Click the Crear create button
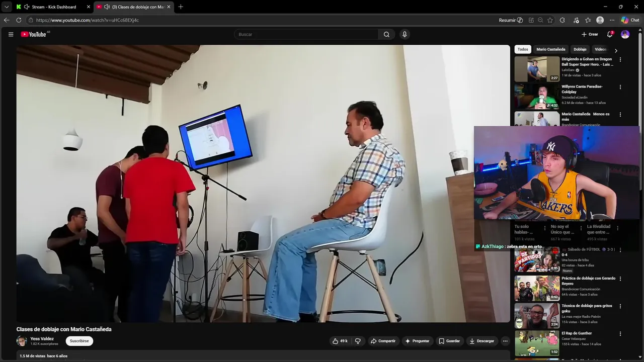The width and height of the screenshot is (644, 362). point(590,34)
